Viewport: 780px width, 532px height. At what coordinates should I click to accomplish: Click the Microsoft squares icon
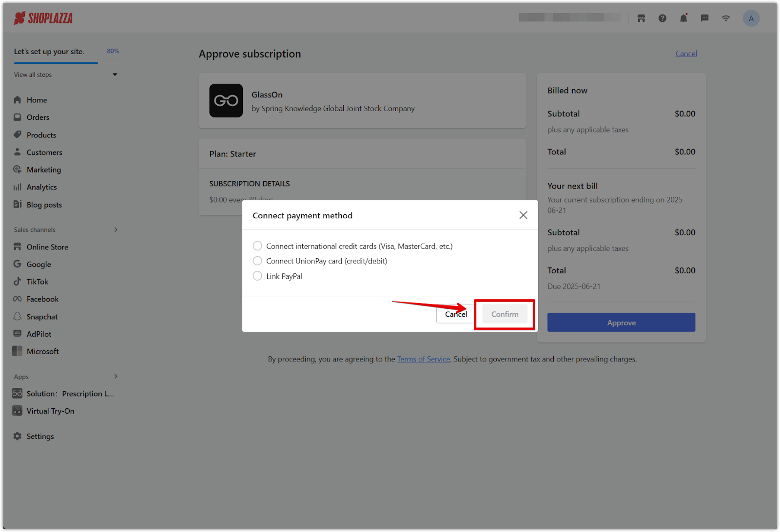tap(18, 351)
